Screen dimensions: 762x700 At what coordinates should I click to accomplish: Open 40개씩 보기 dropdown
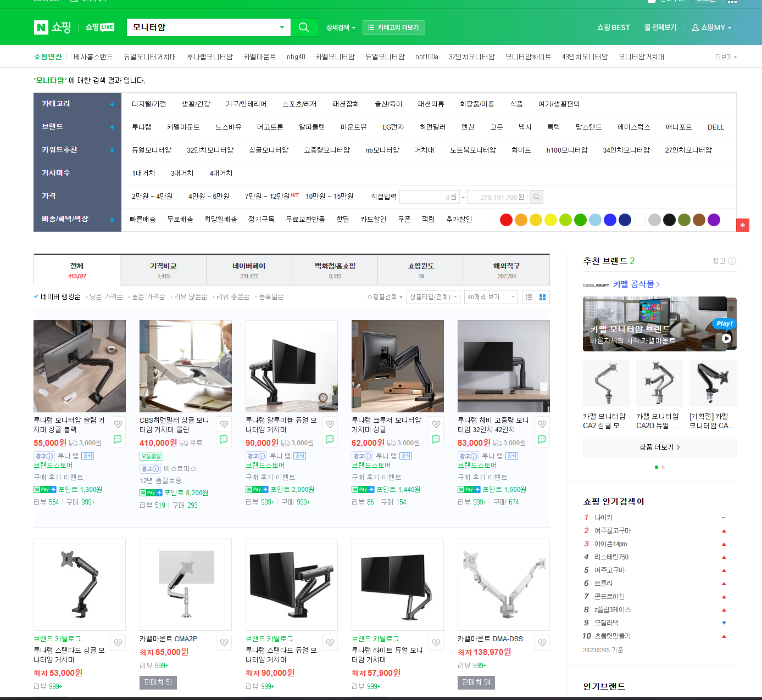pyautogui.click(x=491, y=297)
